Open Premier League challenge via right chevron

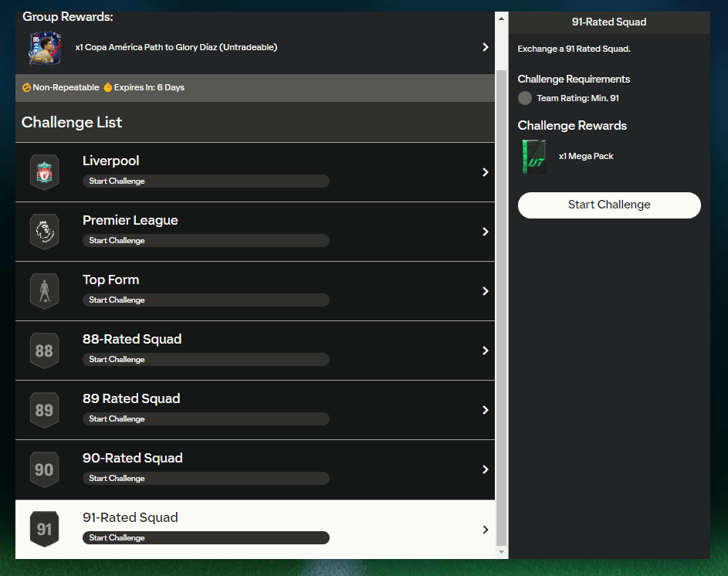(485, 232)
